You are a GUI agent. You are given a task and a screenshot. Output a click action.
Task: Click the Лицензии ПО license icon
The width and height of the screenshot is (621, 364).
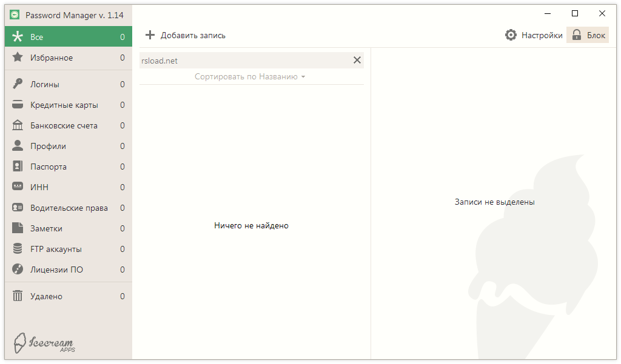[18, 269]
